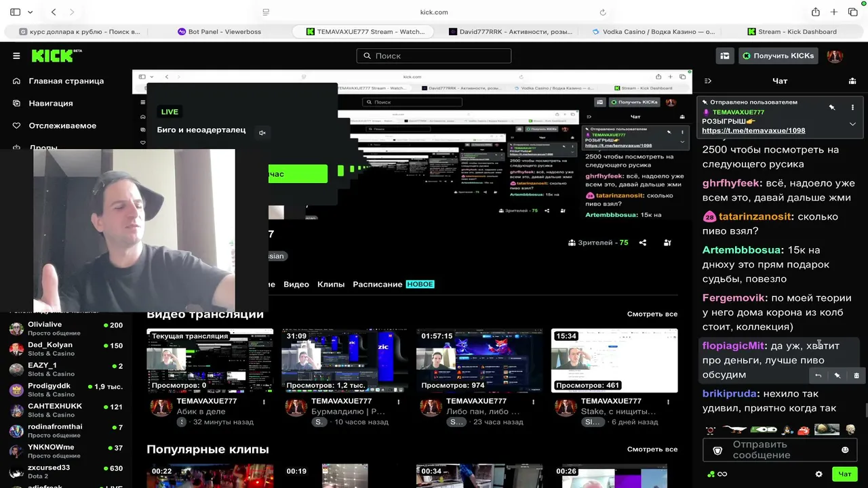Focus the Отправить сообщение chat input

tap(780, 449)
